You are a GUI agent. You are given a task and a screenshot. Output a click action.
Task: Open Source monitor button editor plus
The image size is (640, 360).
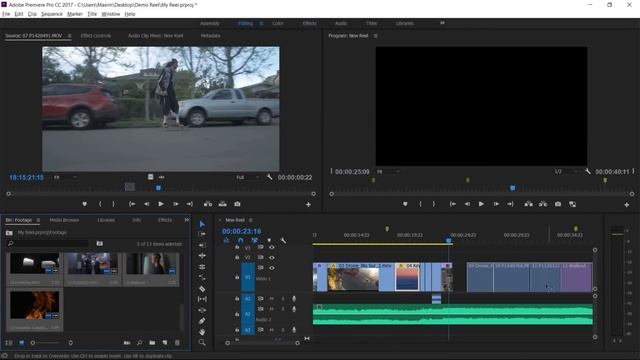coord(309,204)
